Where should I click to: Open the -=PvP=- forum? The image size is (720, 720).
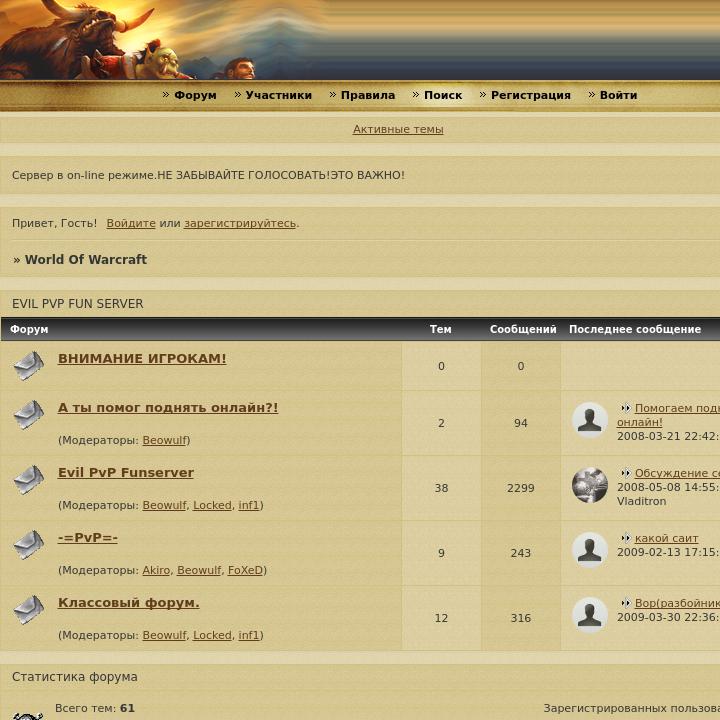click(x=87, y=538)
